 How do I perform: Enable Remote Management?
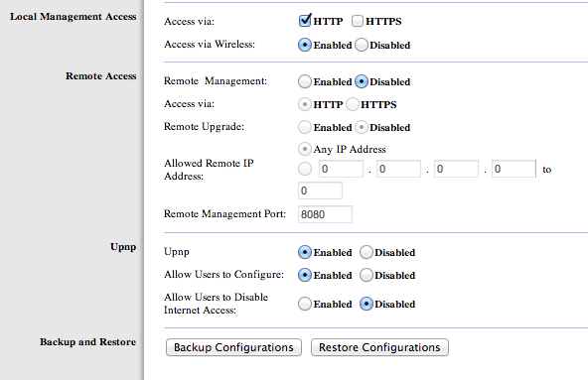coord(305,81)
